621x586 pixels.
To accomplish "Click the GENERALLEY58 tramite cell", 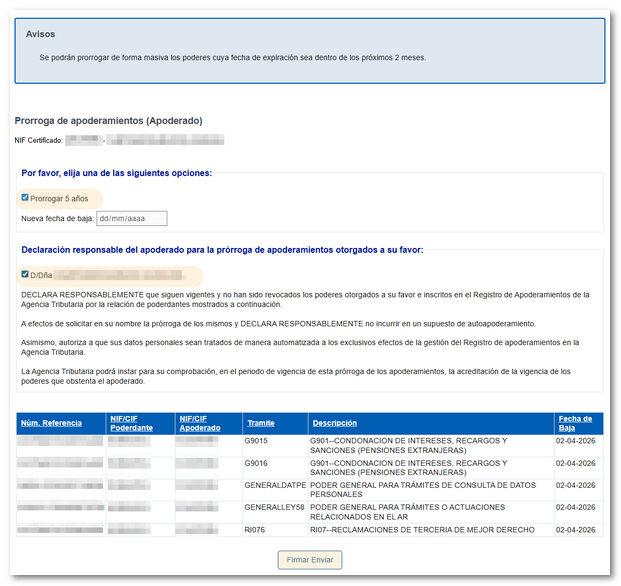I will tap(273, 507).
